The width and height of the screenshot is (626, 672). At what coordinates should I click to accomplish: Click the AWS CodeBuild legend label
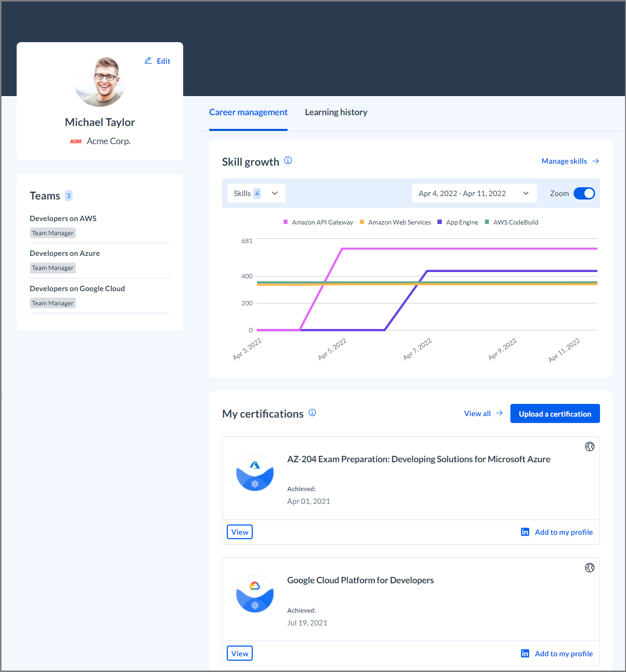(516, 222)
